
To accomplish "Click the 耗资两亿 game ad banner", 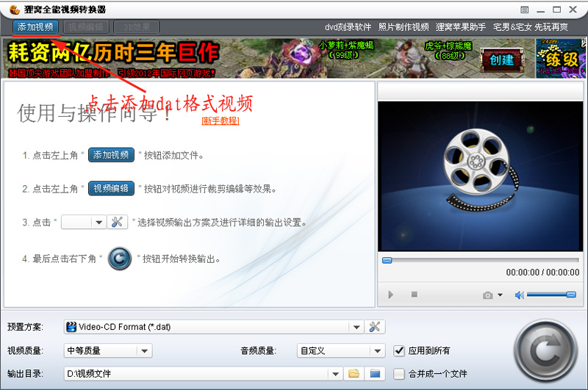I will point(268,58).
